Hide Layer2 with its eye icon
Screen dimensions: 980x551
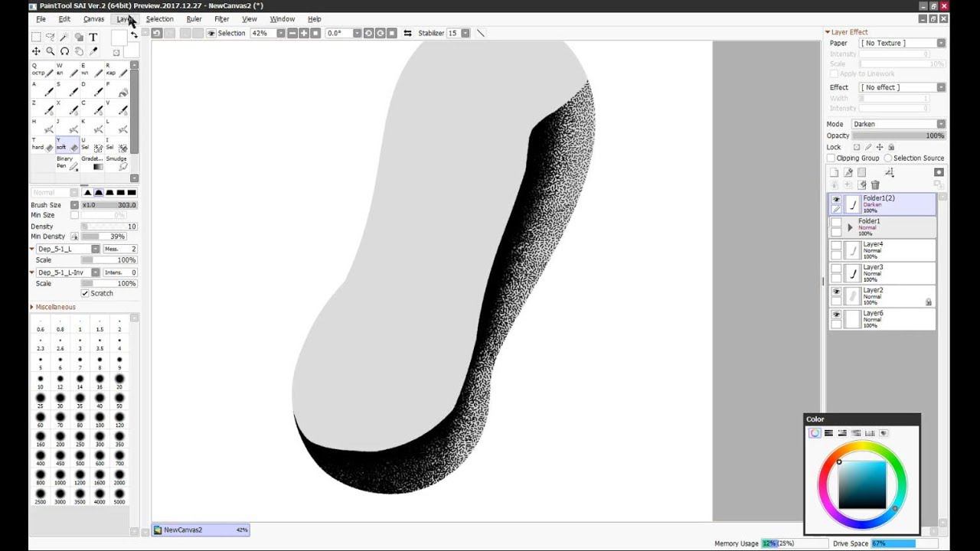[x=836, y=292]
